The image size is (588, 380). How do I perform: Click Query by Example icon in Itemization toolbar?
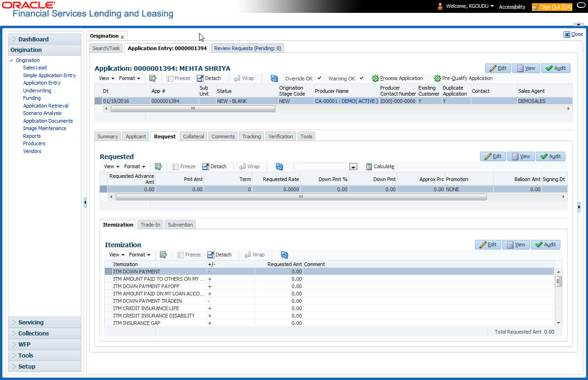pos(163,255)
